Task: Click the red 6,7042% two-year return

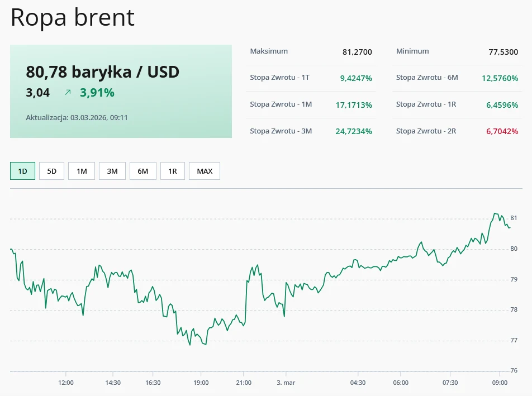Action: click(x=502, y=131)
